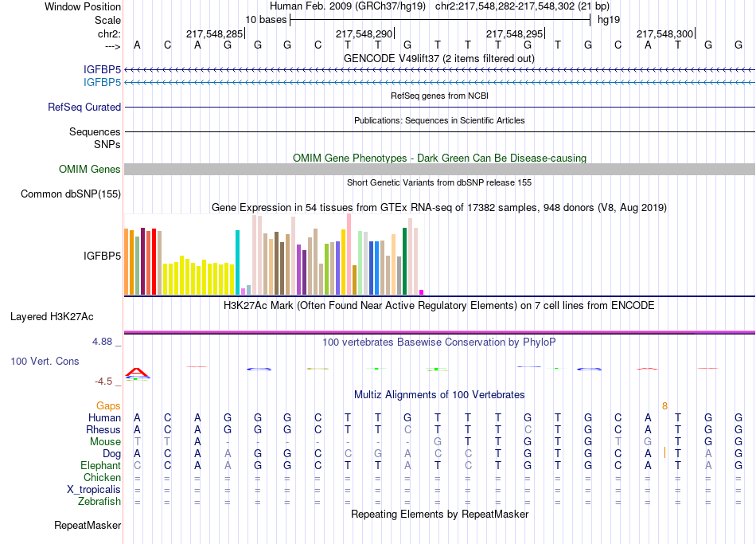The image size is (756, 544).
Task: Open the 100 Vert. Cons track label
Action: coord(45,361)
